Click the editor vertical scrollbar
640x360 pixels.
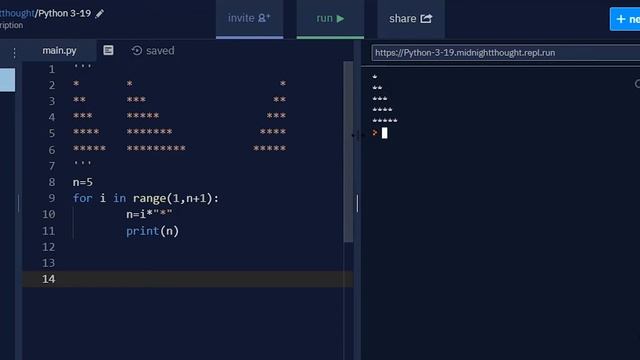point(348,152)
